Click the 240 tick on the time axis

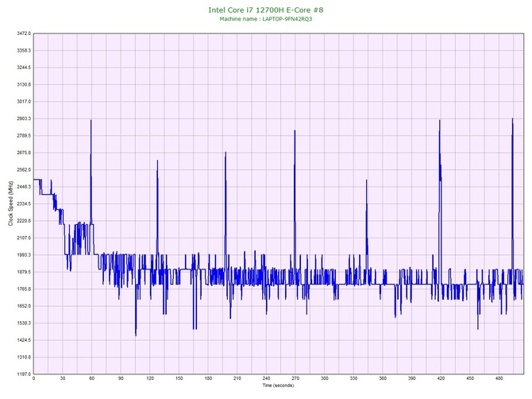tap(266, 378)
